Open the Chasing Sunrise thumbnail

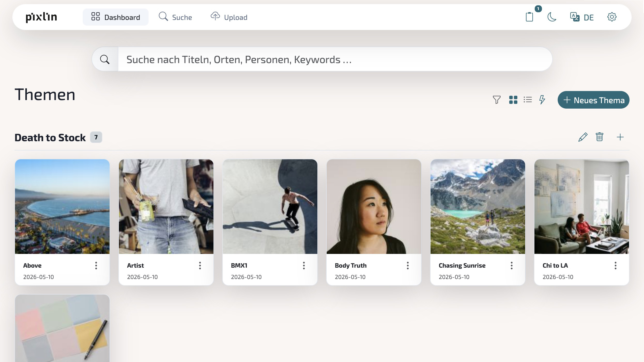click(x=478, y=207)
